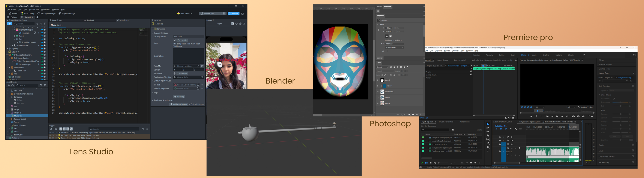This screenshot has height=178, width=644.
Task: Click the Publish button in Lens Studio
Action: (x=234, y=13)
